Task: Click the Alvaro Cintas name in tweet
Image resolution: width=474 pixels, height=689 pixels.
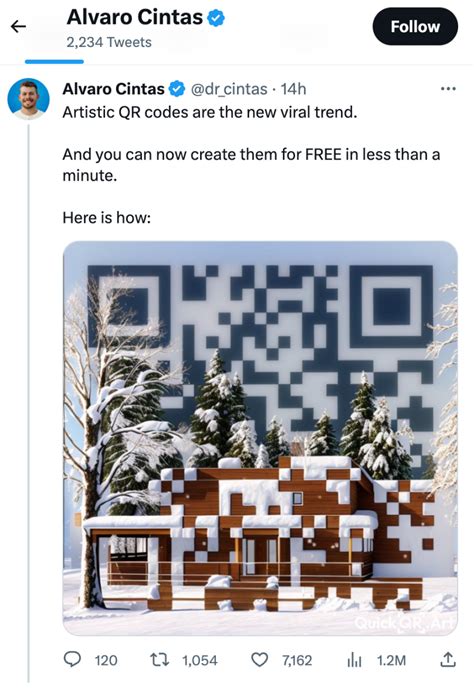Action: 113,89
